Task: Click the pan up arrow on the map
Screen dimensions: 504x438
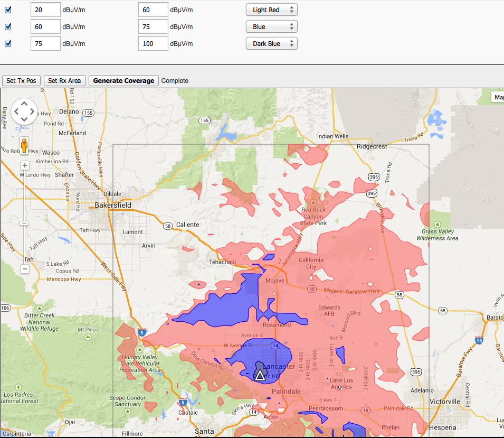Action: (24, 104)
